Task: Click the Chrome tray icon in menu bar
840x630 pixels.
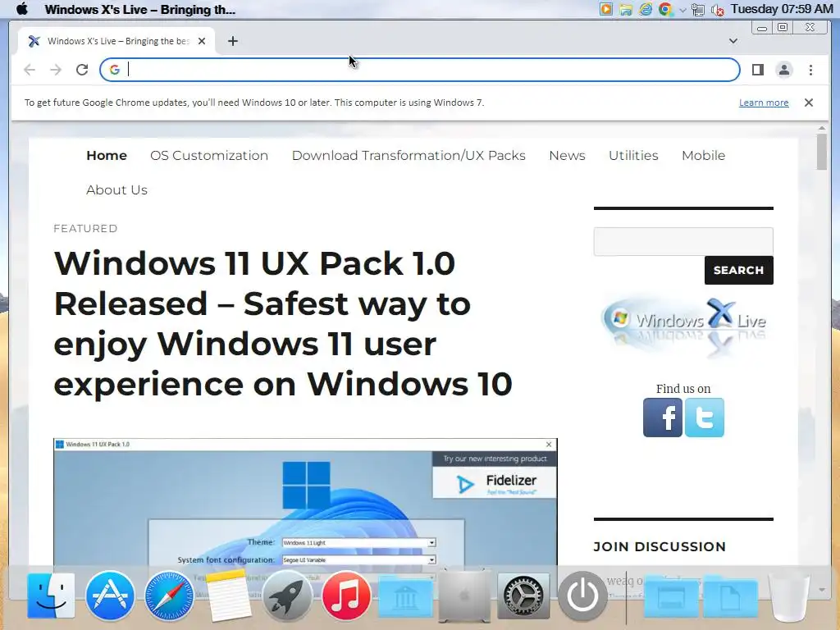Action: point(666,9)
